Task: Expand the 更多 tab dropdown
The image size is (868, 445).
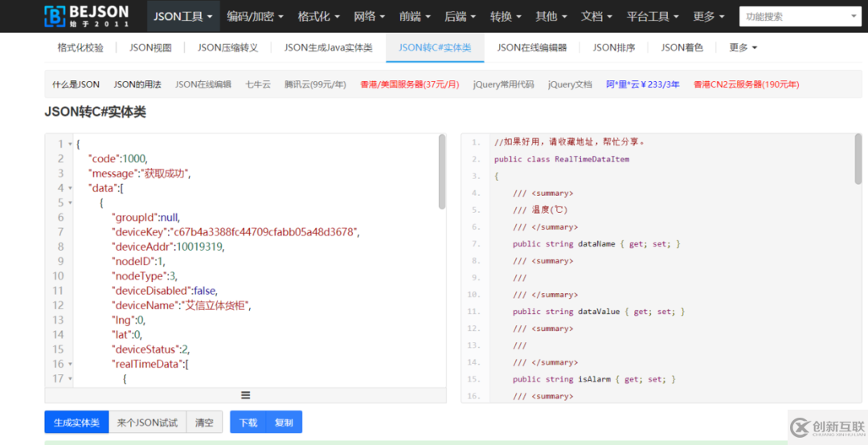Action: pyautogui.click(x=743, y=47)
